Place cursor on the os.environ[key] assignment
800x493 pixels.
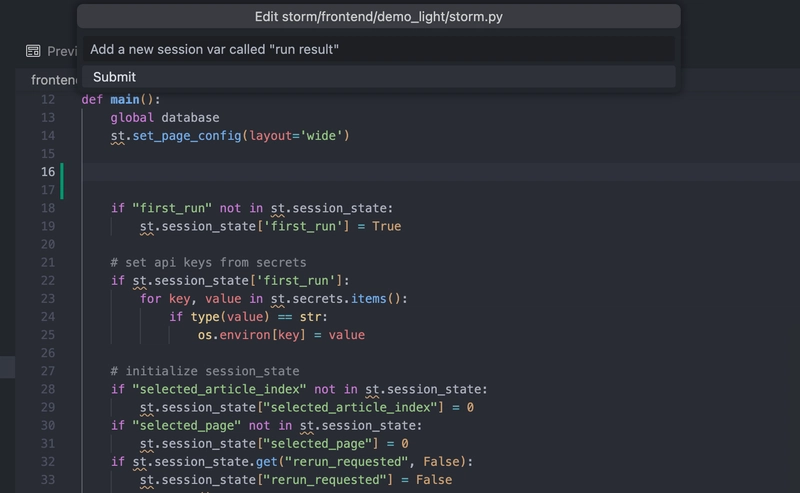281,335
